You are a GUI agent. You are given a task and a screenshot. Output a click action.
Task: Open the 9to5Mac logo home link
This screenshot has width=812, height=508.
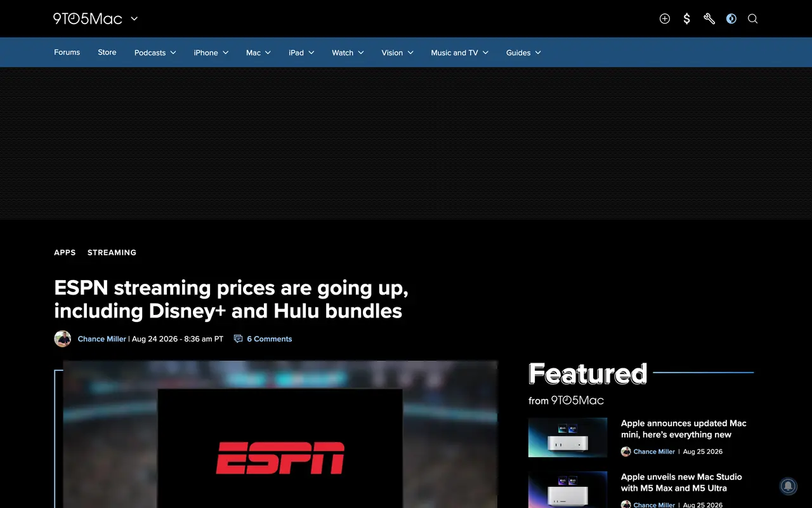(88, 18)
